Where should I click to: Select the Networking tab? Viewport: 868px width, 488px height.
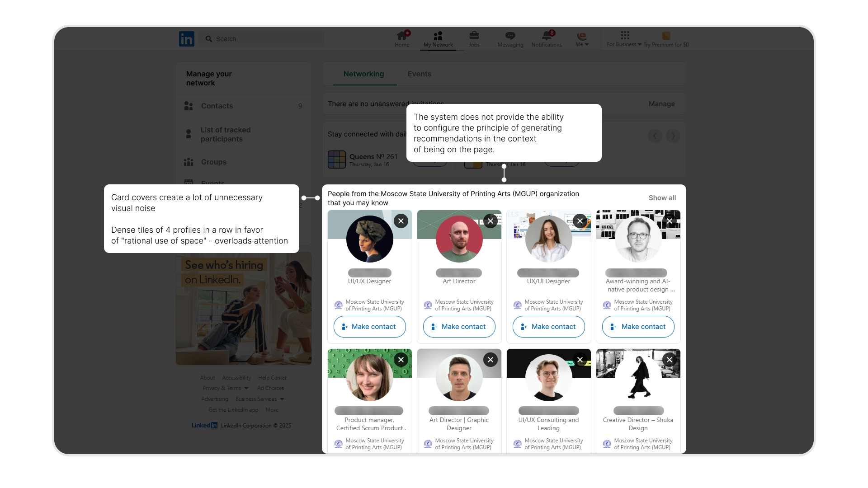click(363, 74)
